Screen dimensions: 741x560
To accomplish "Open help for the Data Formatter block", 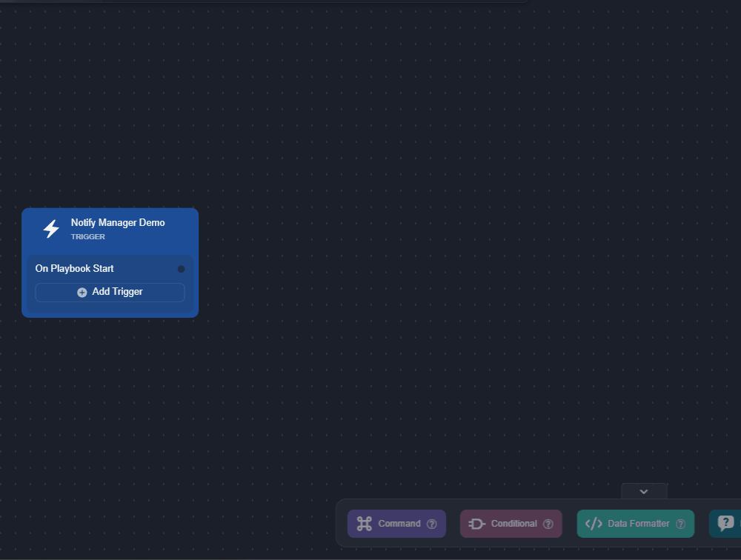I will (x=680, y=524).
